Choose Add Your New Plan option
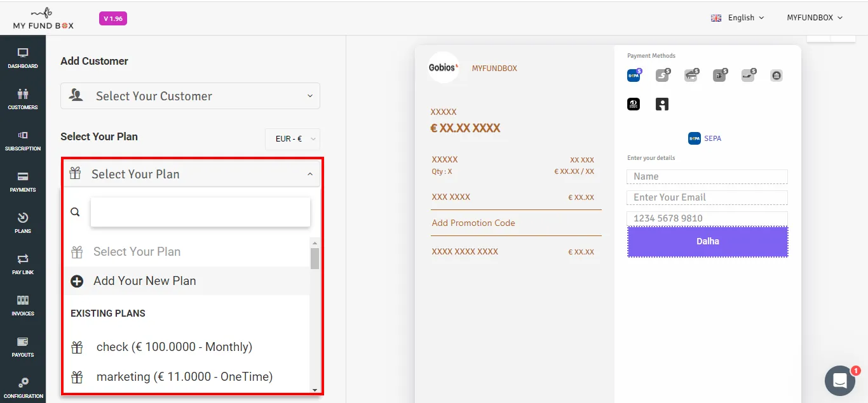This screenshot has height=403, width=868. [x=186, y=281]
